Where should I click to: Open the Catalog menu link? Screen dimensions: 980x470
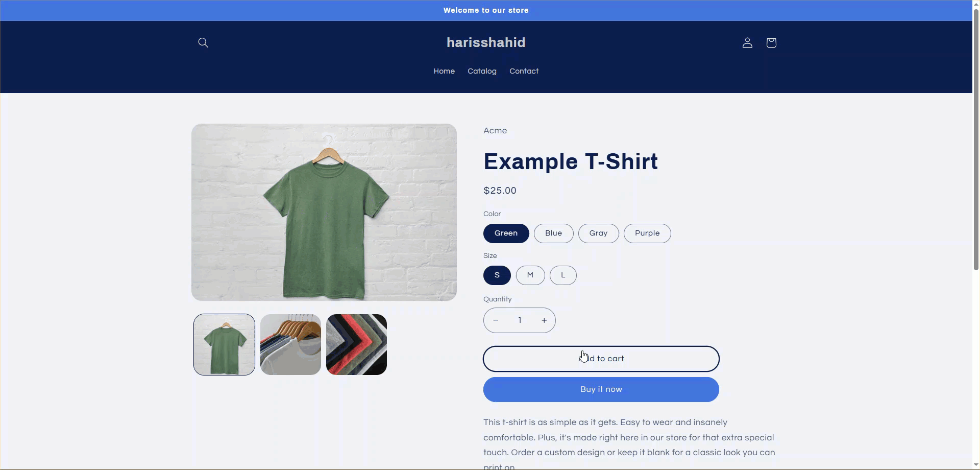(x=482, y=72)
